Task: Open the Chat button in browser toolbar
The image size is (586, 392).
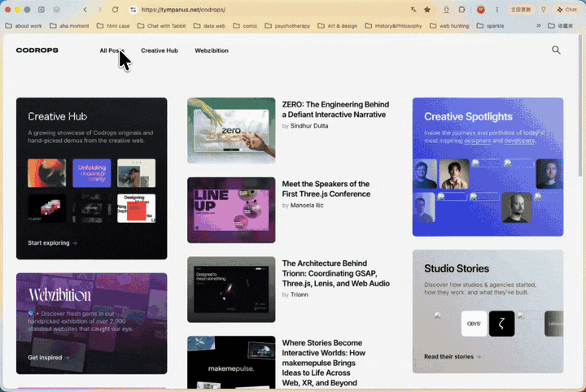Action: pos(567,10)
